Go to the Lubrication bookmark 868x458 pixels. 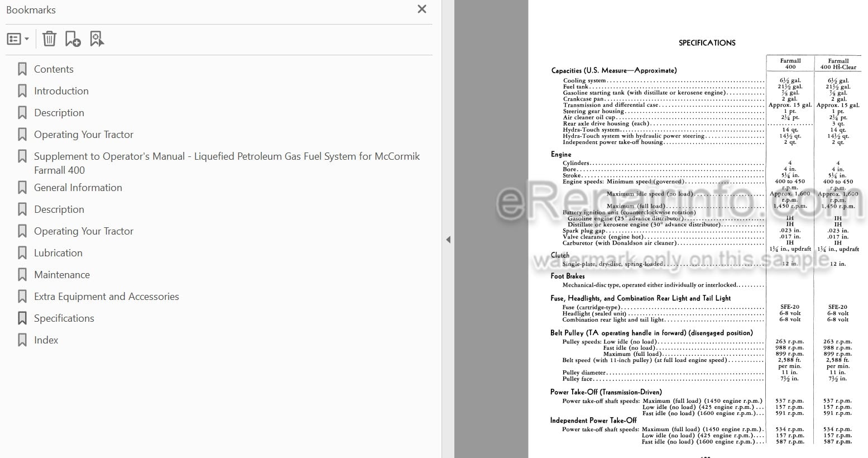(x=58, y=253)
